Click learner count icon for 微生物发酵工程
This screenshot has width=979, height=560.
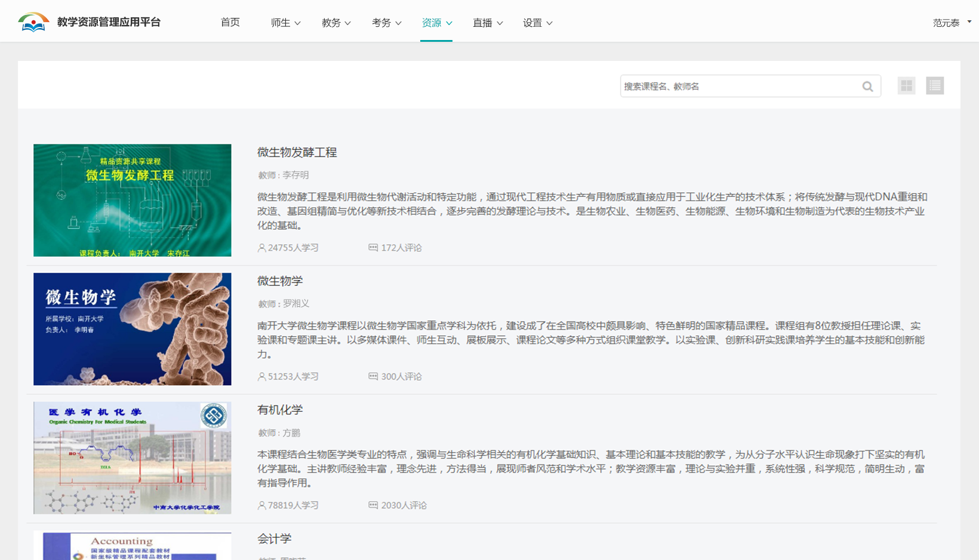pos(261,248)
